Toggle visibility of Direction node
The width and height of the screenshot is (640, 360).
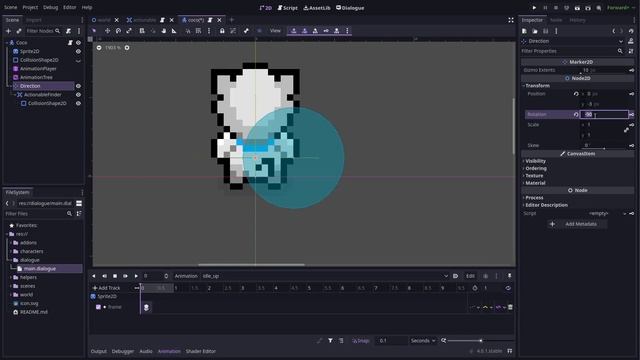[x=78, y=86]
